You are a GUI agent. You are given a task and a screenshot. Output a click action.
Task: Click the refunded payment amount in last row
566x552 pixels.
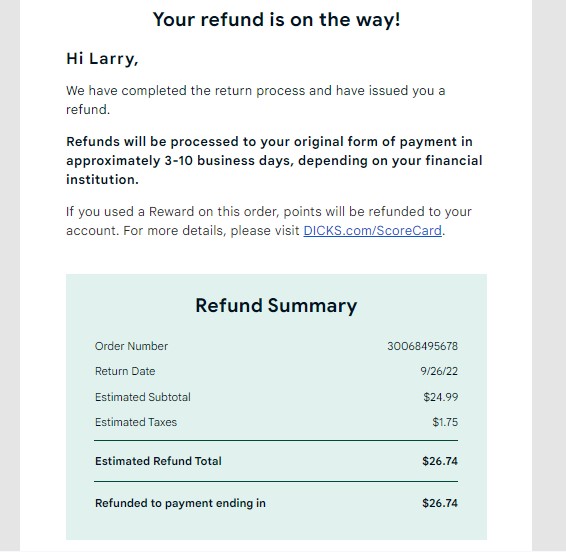click(x=440, y=503)
